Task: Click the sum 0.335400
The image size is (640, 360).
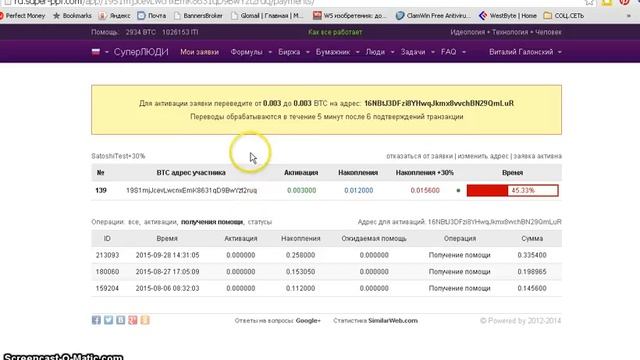Action: pos(532,255)
